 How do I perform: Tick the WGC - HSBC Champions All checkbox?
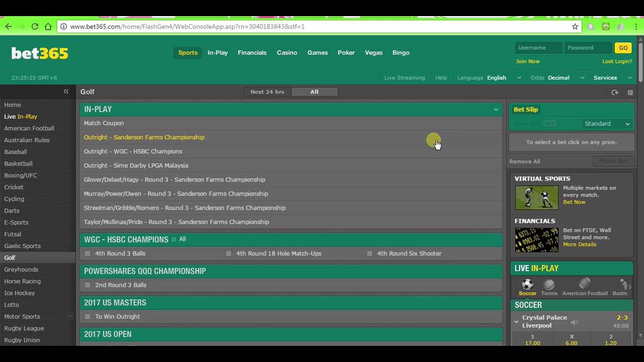pos(174,239)
